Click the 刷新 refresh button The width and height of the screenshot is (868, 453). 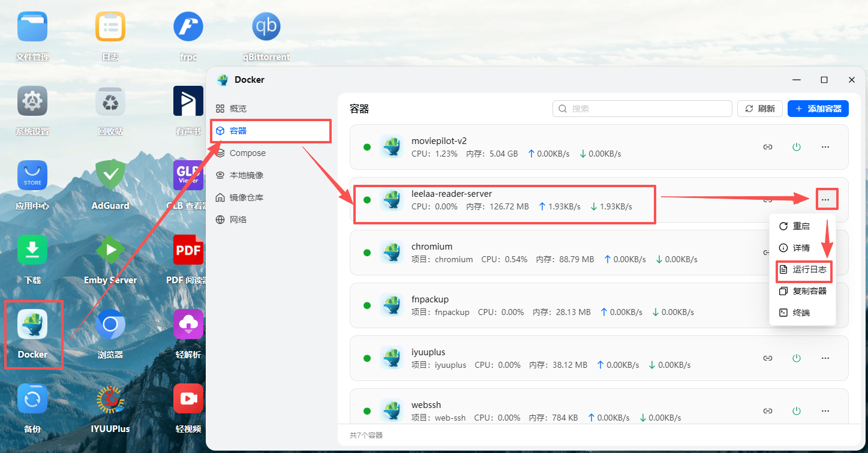[x=760, y=109]
